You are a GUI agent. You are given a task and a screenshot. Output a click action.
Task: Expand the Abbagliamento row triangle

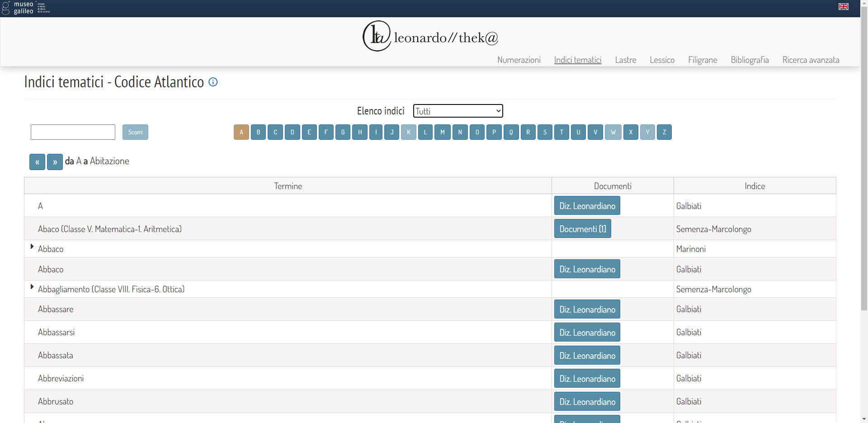[x=32, y=287]
